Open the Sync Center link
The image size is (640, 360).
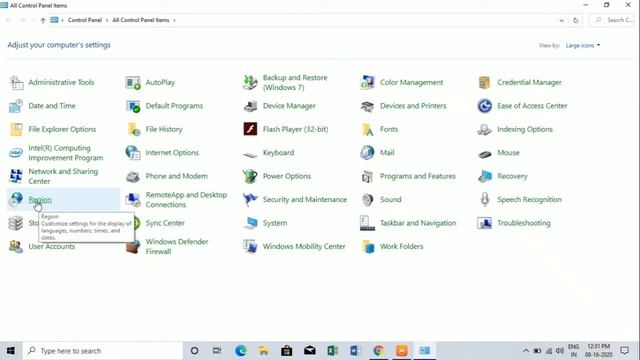165,223
